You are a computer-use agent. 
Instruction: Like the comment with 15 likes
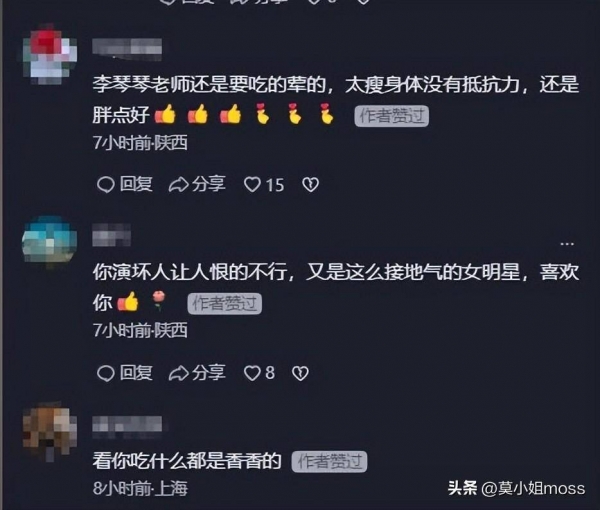point(252,185)
